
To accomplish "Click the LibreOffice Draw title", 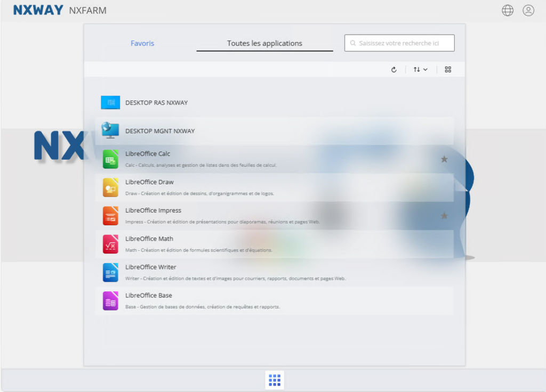I will [x=149, y=182].
